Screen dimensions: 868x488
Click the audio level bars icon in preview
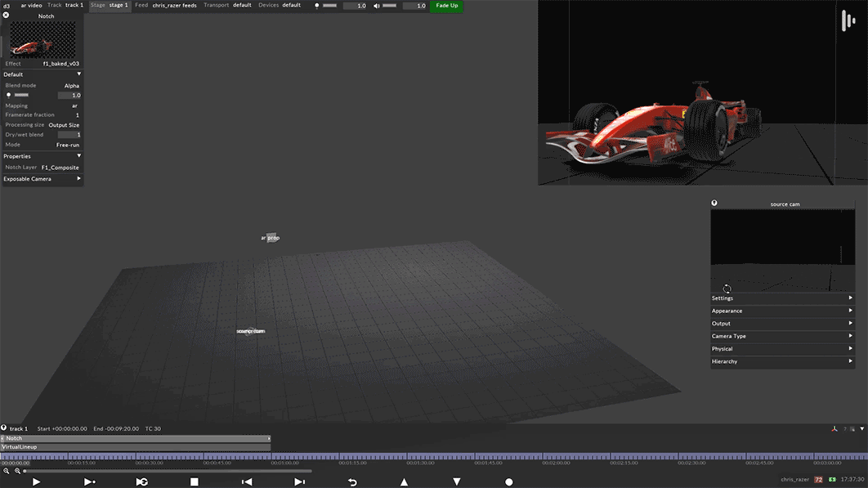pyautogui.click(x=848, y=21)
